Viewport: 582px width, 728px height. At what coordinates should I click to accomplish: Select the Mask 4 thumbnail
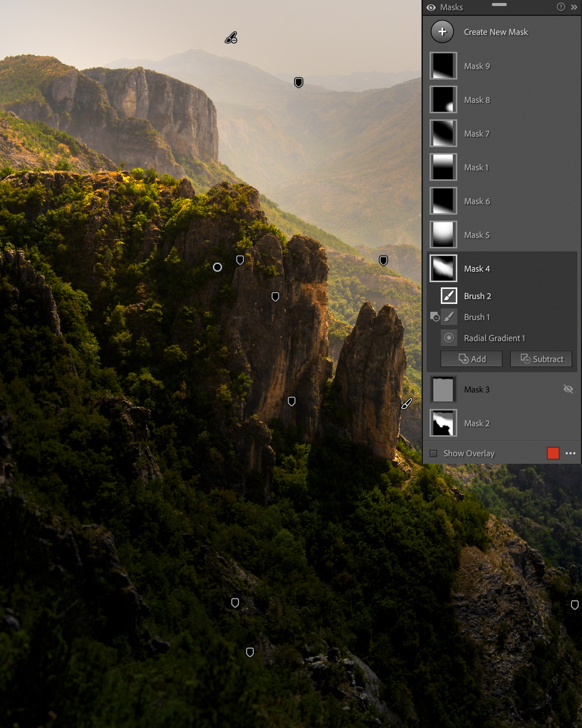[x=443, y=268]
